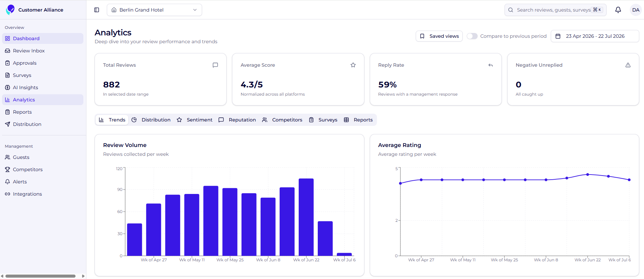
Task: Open the Competitors tab
Action: [x=282, y=120]
